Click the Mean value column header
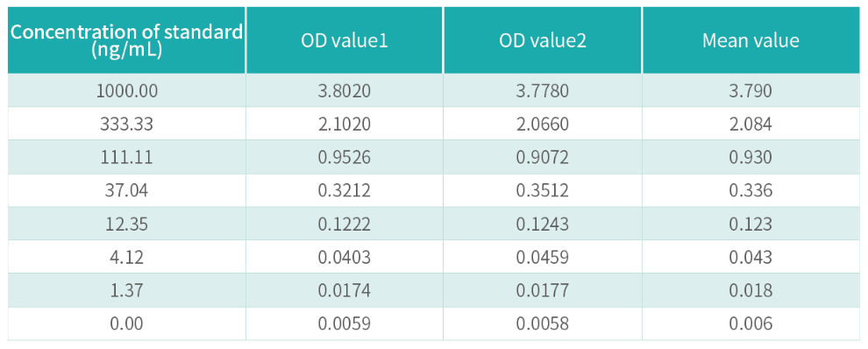 pos(751,40)
